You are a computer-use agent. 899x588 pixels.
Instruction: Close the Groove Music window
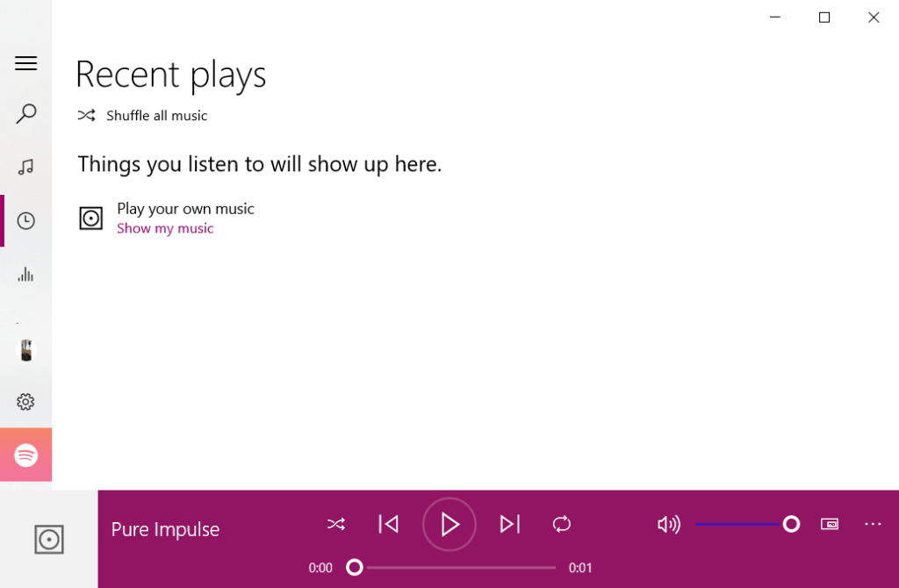[x=874, y=18]
